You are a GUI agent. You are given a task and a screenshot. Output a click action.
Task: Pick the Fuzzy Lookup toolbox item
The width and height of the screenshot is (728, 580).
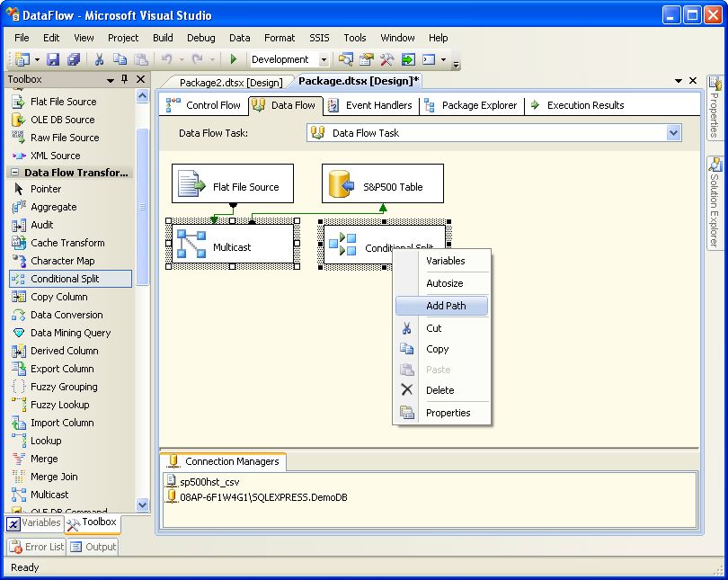pos(59,405)
